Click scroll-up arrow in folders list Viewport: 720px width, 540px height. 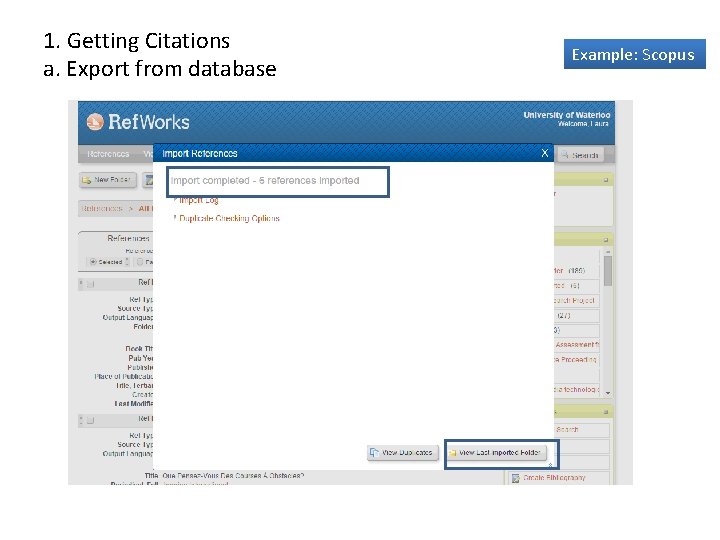pos(608,252)
